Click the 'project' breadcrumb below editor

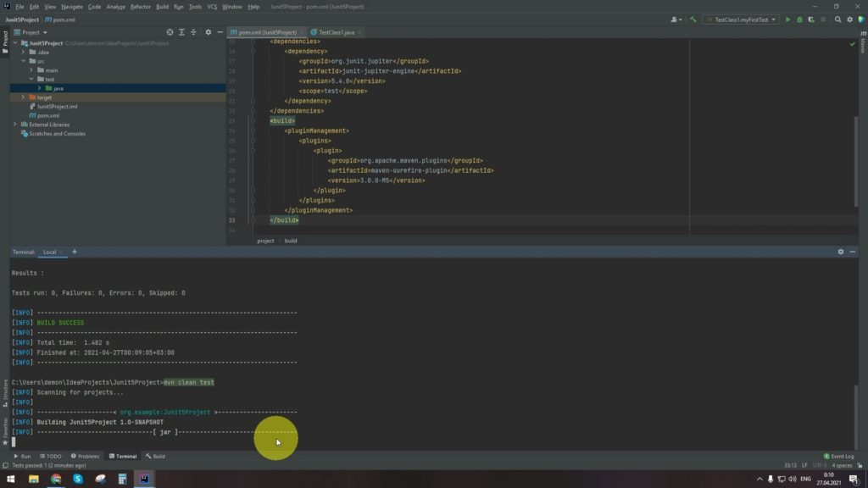click(265, 241)
